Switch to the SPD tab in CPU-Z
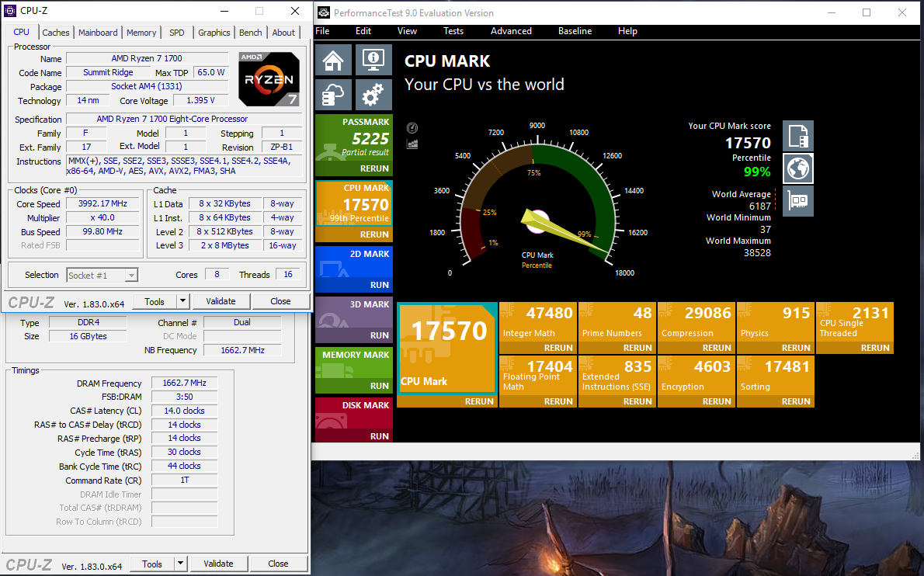 tap(177, 33)
